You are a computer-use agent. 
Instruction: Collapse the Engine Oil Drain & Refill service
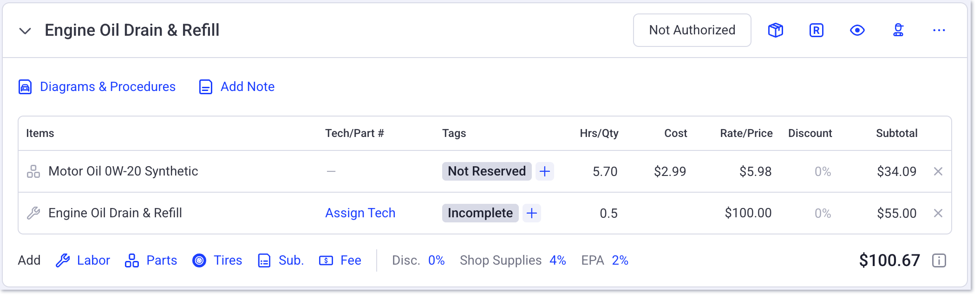pos(25,31)
